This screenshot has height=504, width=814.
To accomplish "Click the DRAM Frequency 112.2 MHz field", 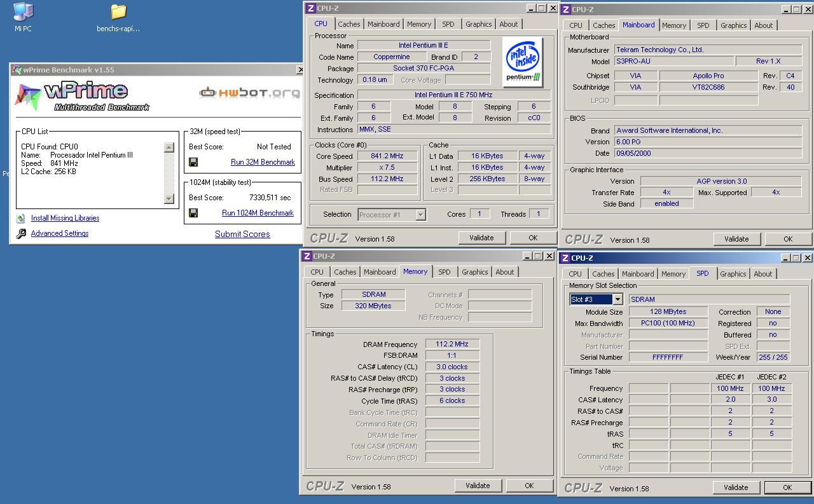I will coord(452,344).
